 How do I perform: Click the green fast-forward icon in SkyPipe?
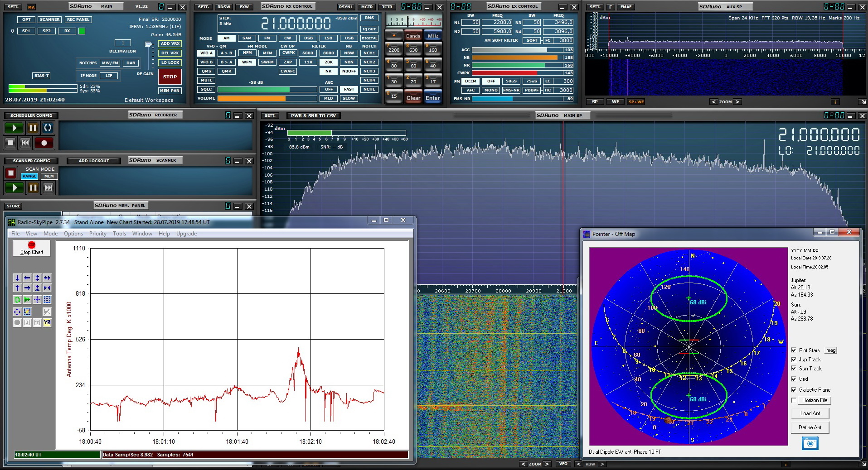click(27, 300)
